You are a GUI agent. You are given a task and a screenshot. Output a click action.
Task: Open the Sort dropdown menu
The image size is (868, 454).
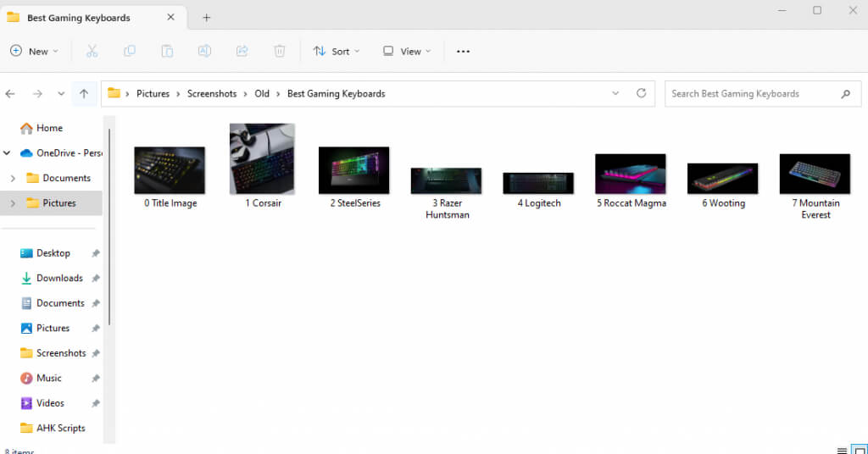[x=337, y=51]
